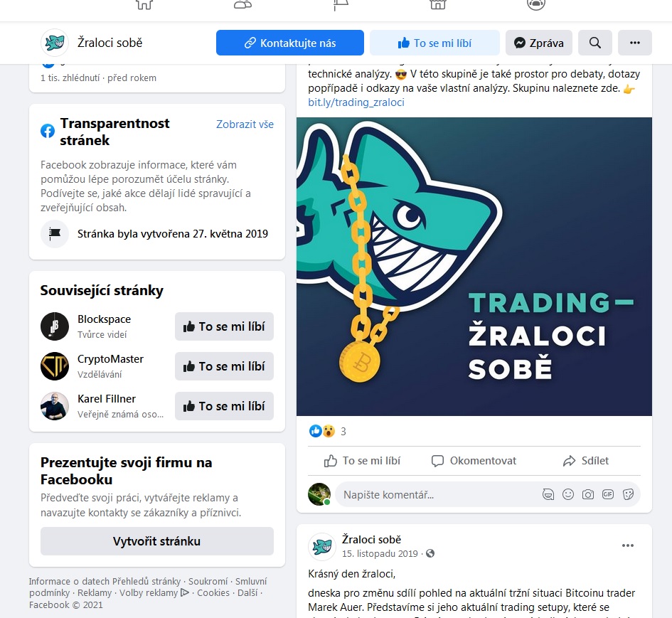Insert a GIF via the GIF icon
This screenshot has width=672, height=618.
tap(608, 494)
